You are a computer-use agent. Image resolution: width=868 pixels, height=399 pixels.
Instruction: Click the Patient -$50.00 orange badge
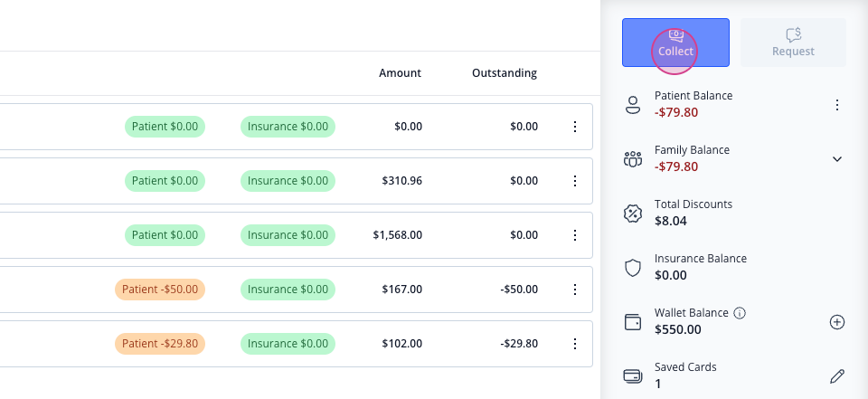point(160,290)
